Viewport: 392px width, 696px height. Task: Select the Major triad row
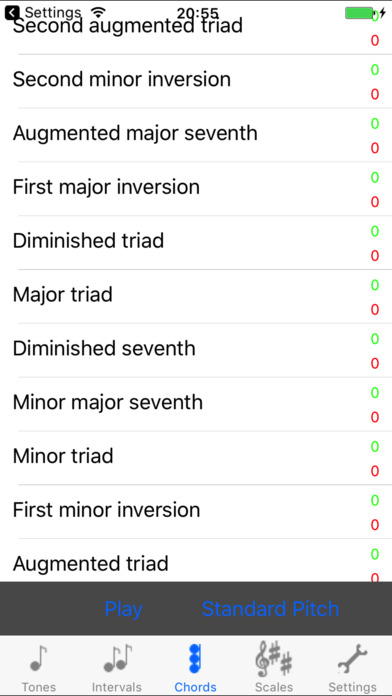coord(196,297)
